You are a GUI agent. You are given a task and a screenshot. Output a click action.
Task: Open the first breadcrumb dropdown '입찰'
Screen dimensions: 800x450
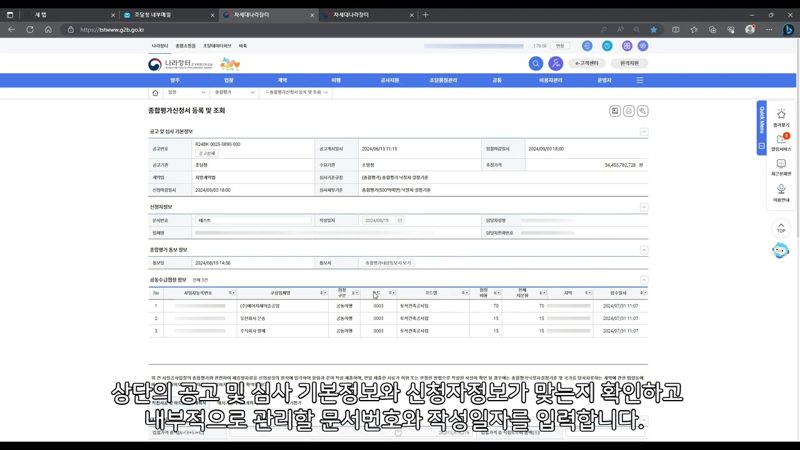[186, 92]
